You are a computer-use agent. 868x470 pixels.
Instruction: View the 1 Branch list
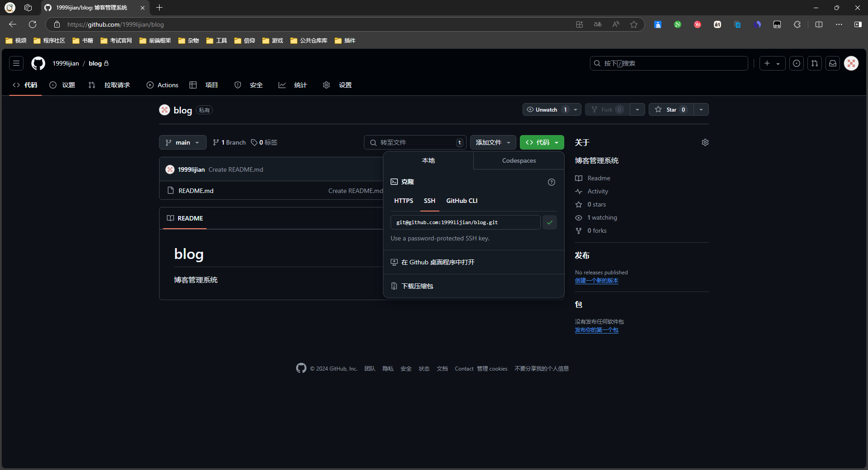coord(229,142)
